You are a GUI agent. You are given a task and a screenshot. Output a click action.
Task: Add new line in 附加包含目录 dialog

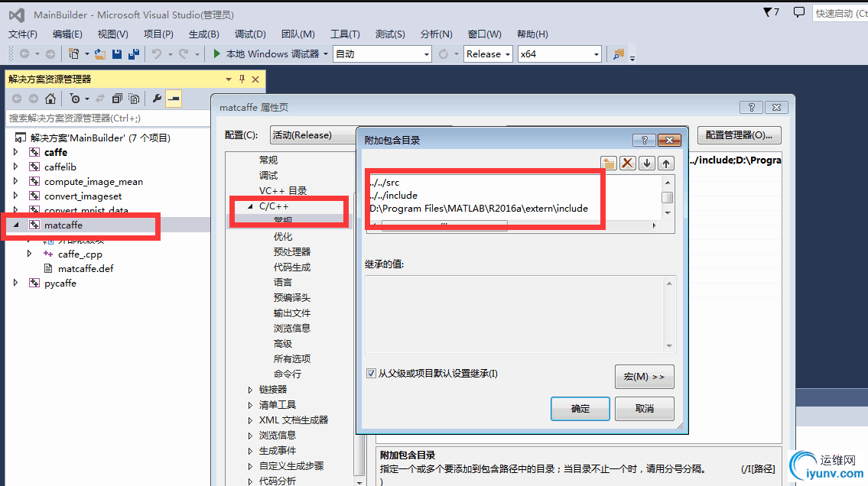tap(609, 163)
